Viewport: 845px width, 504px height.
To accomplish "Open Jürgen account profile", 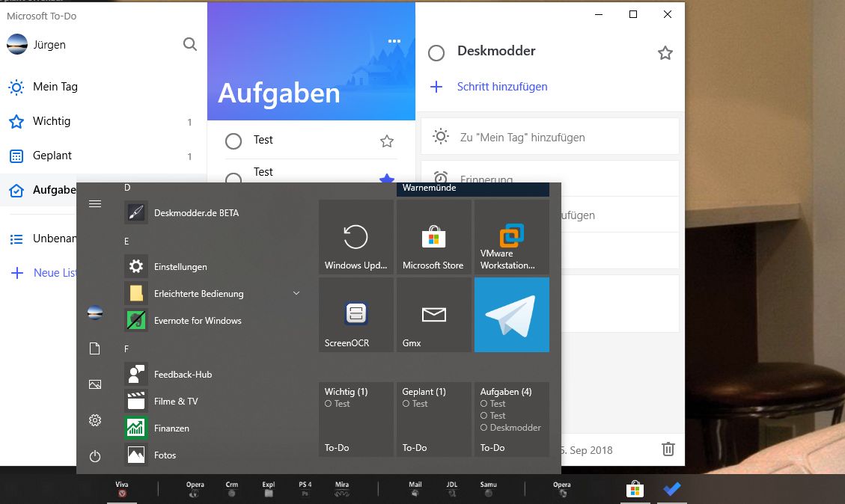I will click(36, 45).
